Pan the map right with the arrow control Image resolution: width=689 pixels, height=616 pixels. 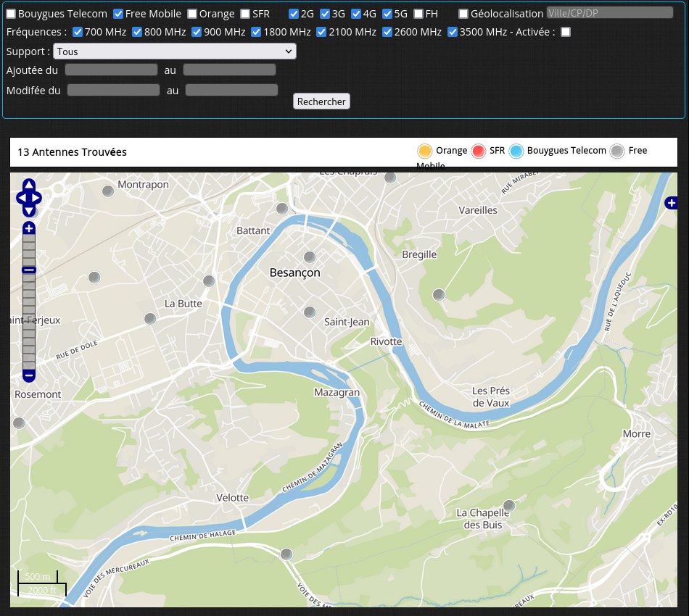(36, 198)
